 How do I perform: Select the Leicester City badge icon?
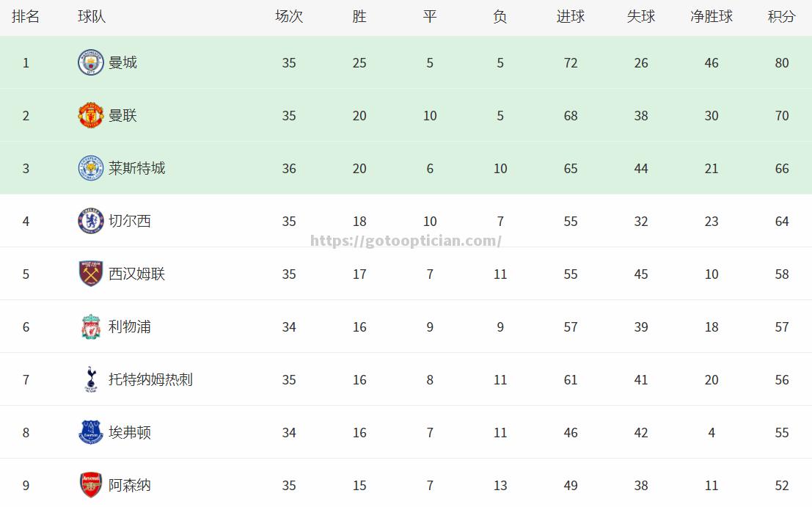[x=91, y=168]
